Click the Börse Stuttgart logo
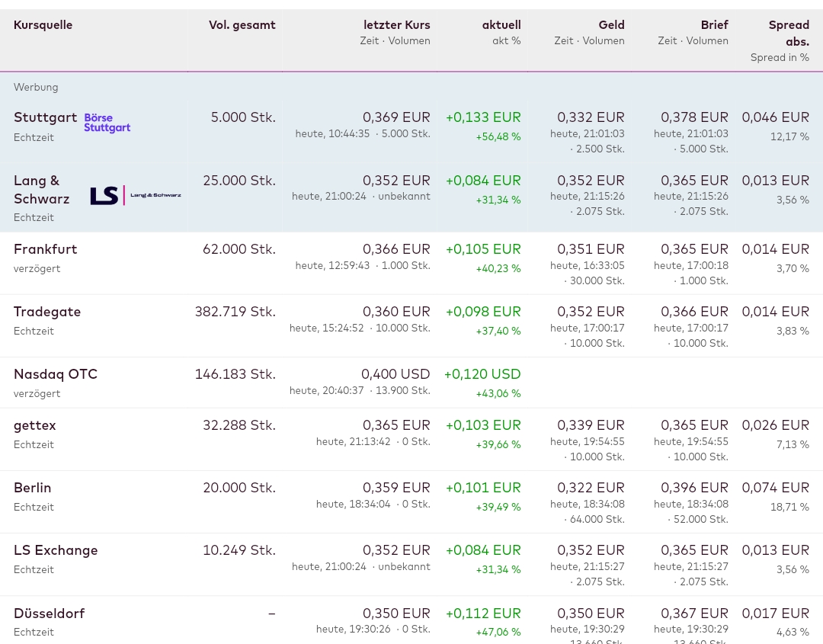Screen dimensions: 823x644 coord(107,123)
